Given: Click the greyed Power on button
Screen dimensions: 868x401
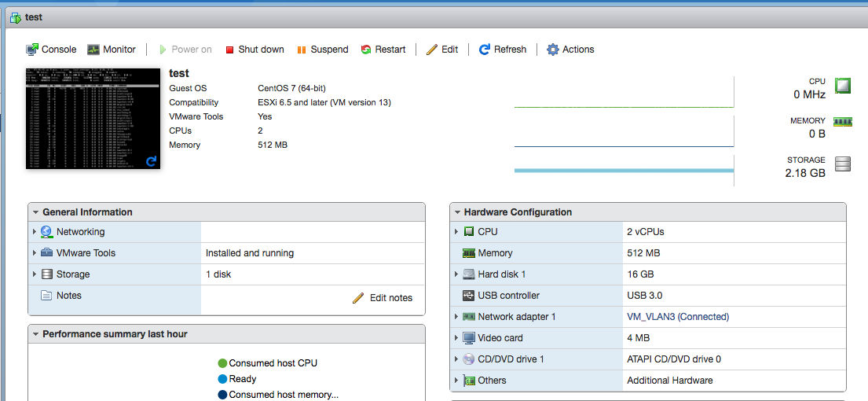Looking at the screenshot, I should point(185,50).
